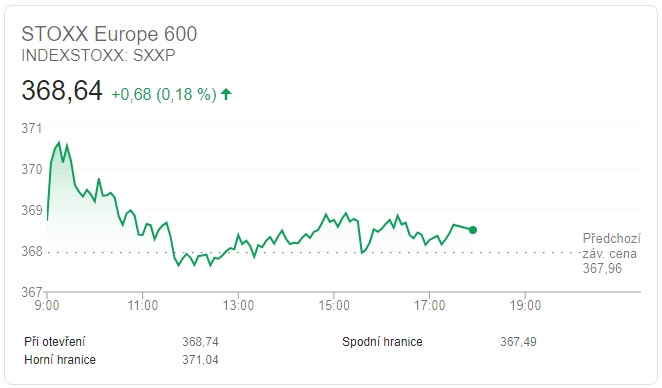Select the INDEXSTOXX: SXXP ticker text
Screen dimensions: 662x388
98,55
